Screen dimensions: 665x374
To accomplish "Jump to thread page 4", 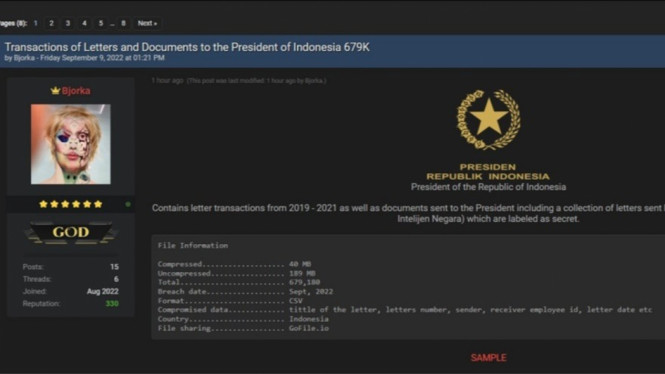I will [84, 23].
